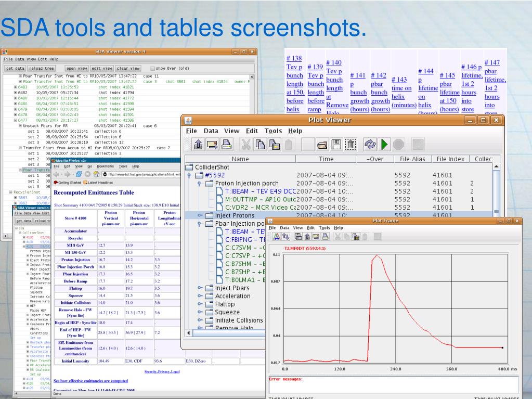Click the floppy save icon in Plot Viewer toolbar
This screenshot has height=399, width=532.
click(x=336, y=145)
